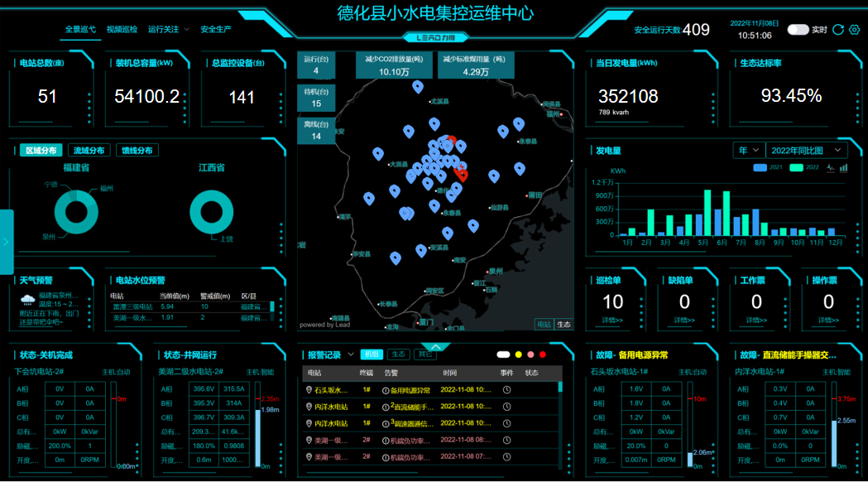Toggle map to 生态 view
This screenshot has height=482, width=868.
click(x=563, y=324)
